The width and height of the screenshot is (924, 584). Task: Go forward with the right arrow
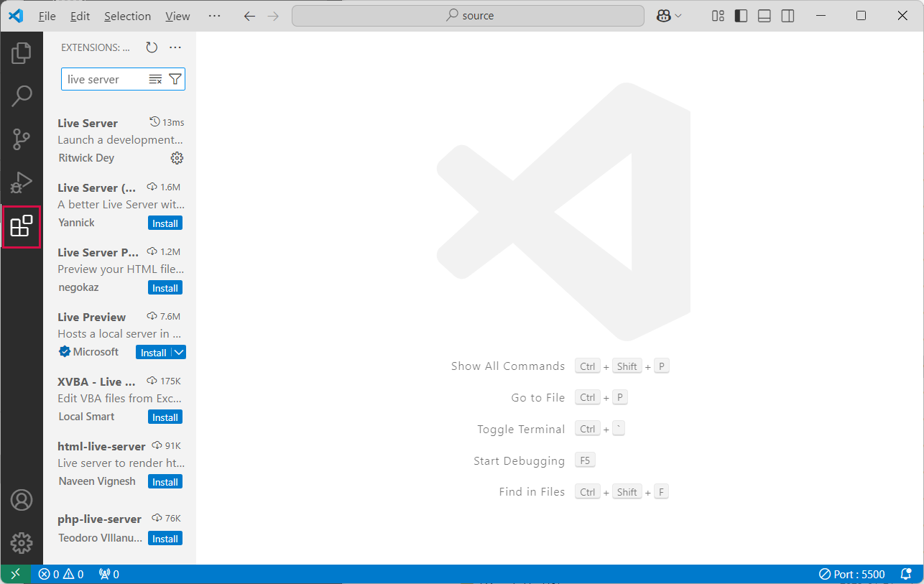pyautogui.click(x=273, y=16)
